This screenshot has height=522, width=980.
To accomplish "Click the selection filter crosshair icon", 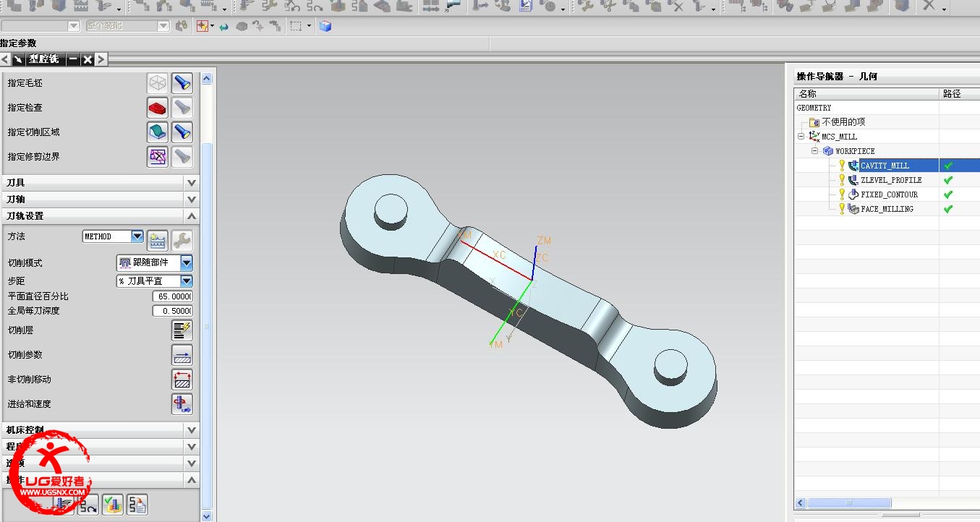I will [202, 26].
